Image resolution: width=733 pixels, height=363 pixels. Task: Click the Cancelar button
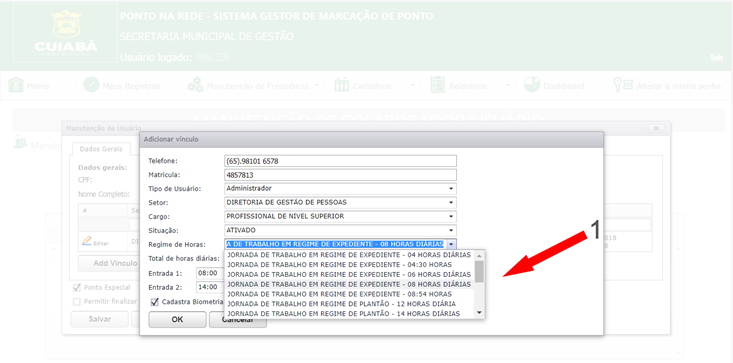(x=237, y=320)
